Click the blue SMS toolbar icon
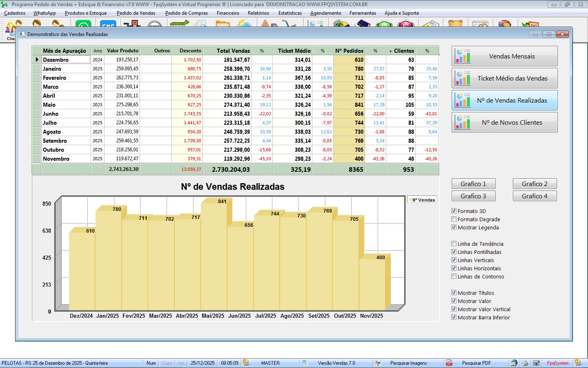The width and height of the screenshot is (588, 368). click(108, 24)
